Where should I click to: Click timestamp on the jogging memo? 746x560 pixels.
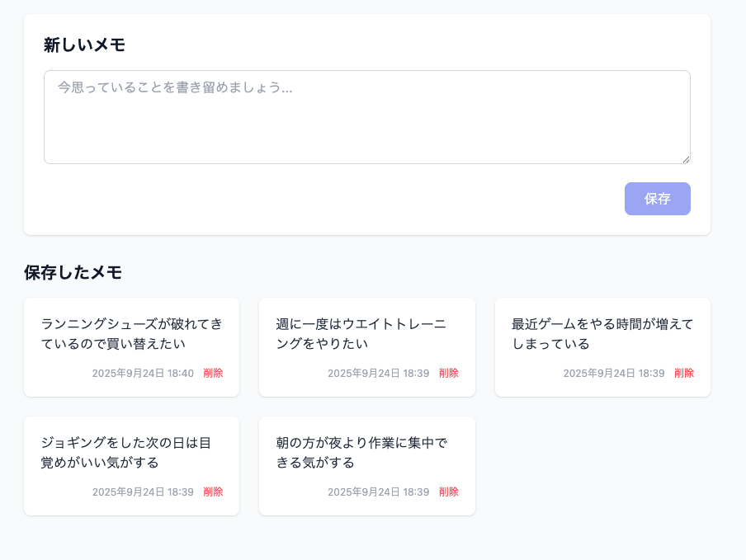point(143,492)
